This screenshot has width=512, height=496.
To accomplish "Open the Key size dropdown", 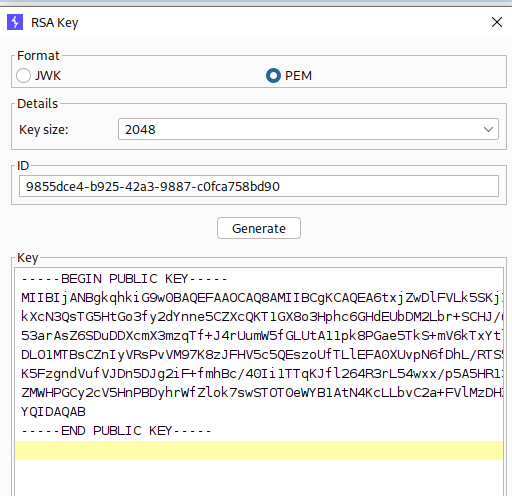I will click(x=308, y=129).
